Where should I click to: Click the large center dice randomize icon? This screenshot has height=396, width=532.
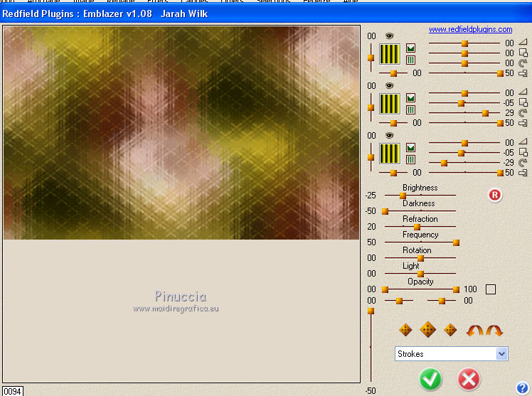tap(428, 329)
